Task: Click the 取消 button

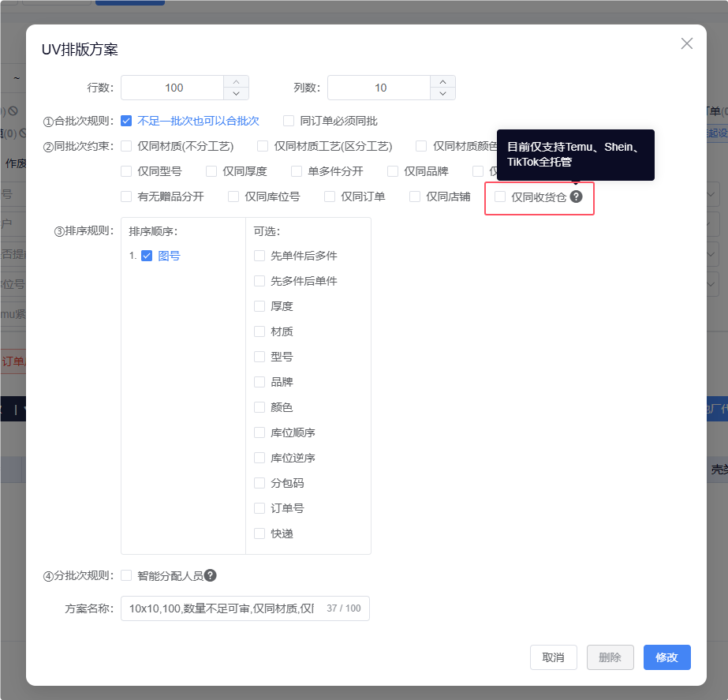Action: point(554,657)
